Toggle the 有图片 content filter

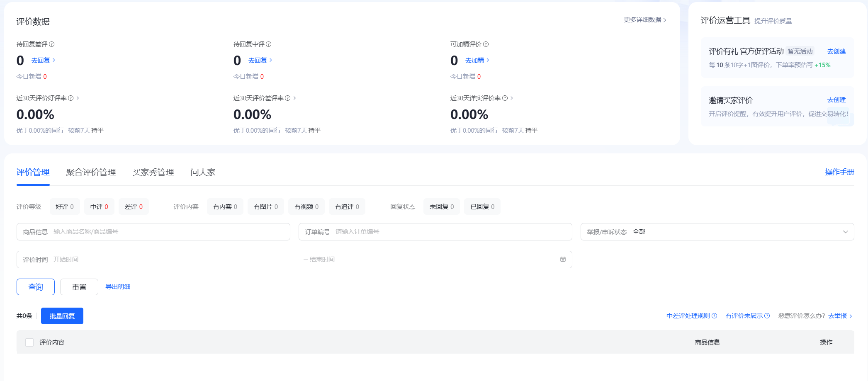265,207
